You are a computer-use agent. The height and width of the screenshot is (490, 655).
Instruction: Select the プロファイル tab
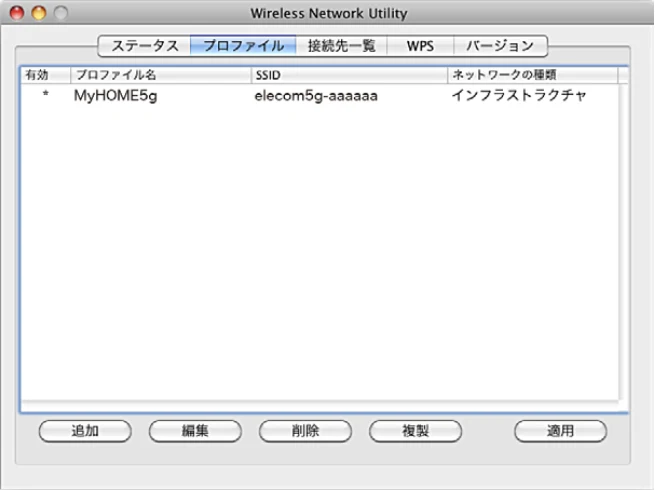click(x=243, y=46)
